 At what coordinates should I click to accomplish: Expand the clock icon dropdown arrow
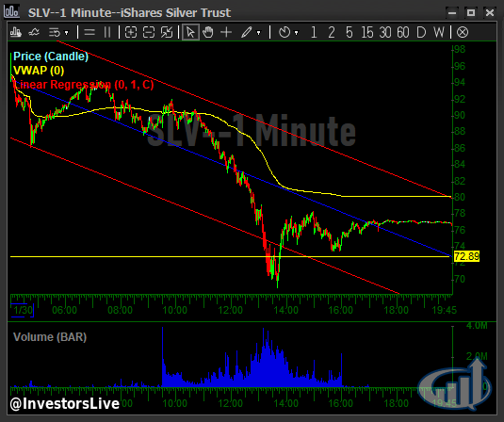coord(297,33)
